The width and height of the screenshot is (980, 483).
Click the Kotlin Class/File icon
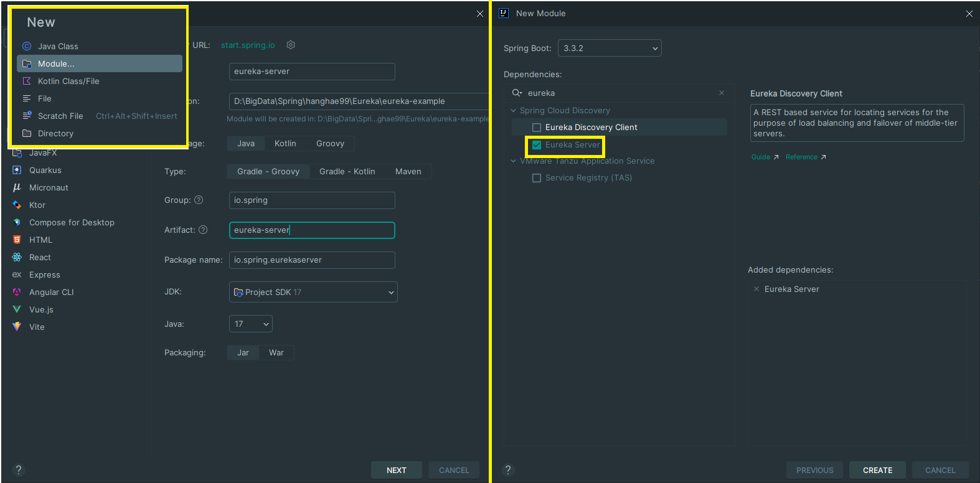point(27,81)
